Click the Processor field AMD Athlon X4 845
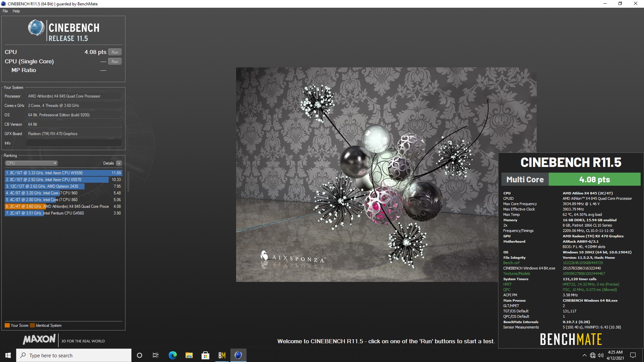The image size is (644, 362). click(x=74, y=96)
